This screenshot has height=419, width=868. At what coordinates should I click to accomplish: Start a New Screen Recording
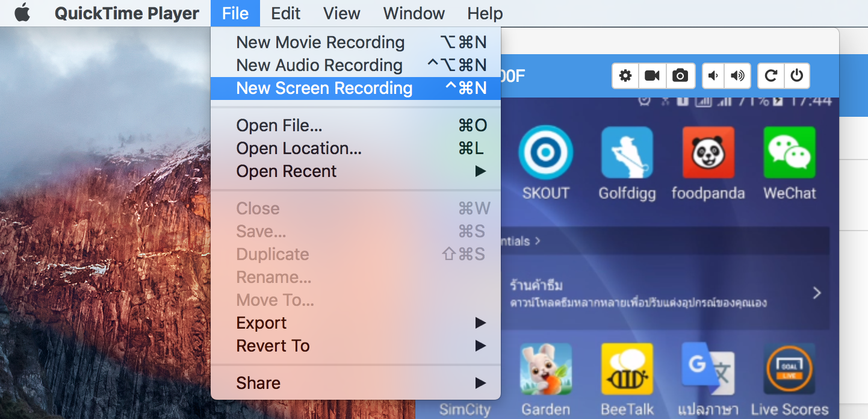[x=356, y=88]
